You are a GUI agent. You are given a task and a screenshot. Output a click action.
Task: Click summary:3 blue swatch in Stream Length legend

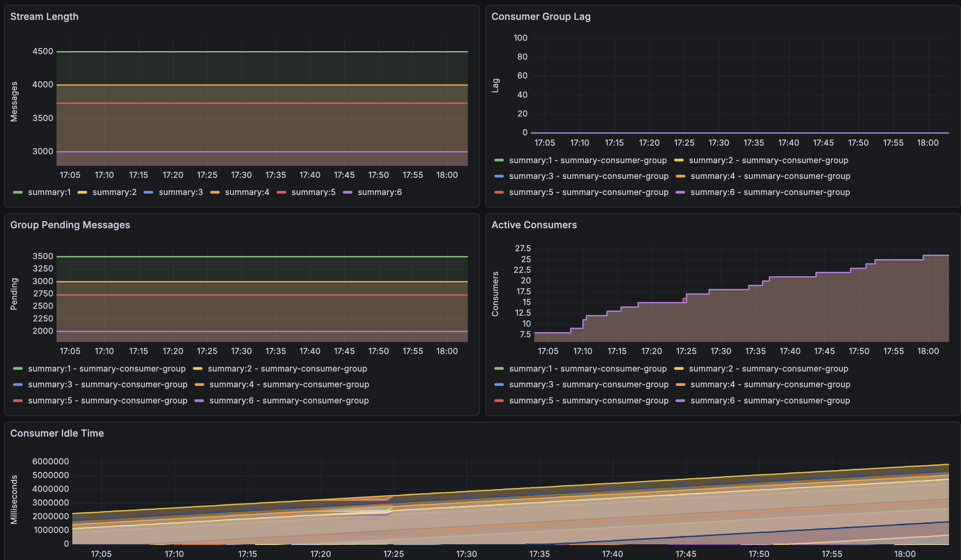click(x=148, y=193)
